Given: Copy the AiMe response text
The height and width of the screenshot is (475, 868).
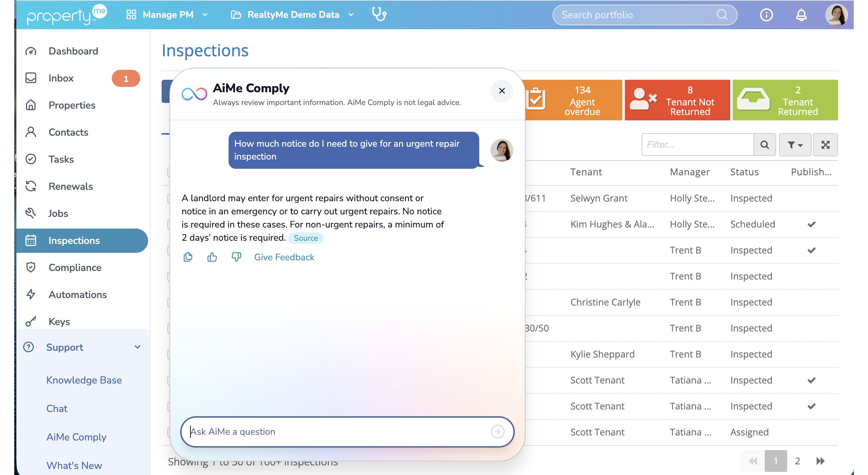Looking at the screenshot, I should click(188, 257).
